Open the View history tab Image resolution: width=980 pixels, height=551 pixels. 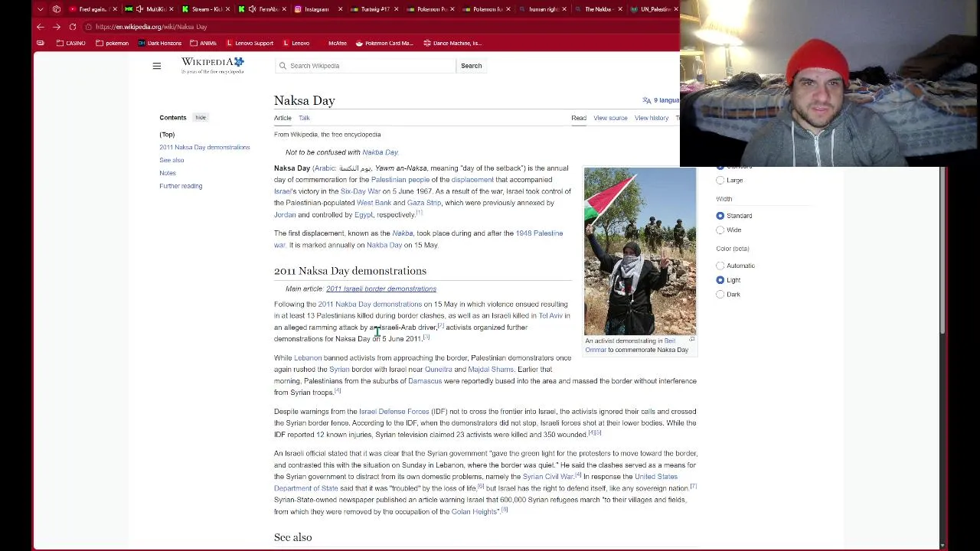(652, 118)
